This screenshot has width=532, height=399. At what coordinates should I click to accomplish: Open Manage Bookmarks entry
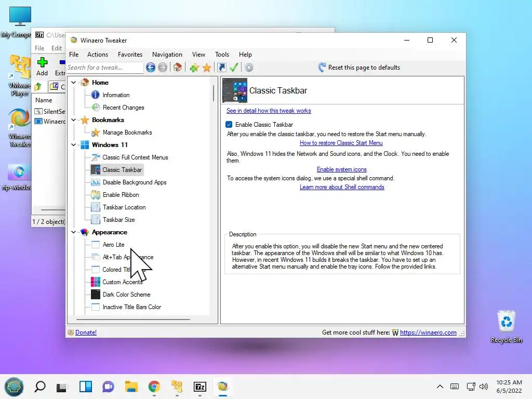tap(127, 132)
